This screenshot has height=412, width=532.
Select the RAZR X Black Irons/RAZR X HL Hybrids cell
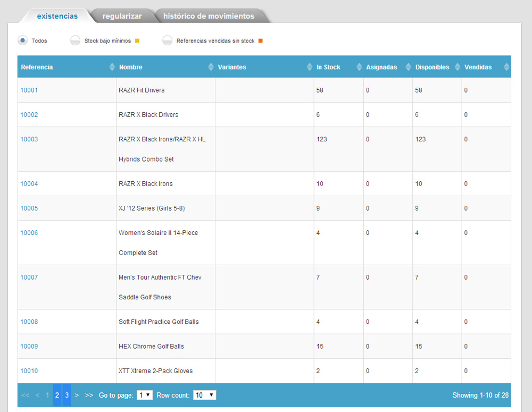click(166, 149)
